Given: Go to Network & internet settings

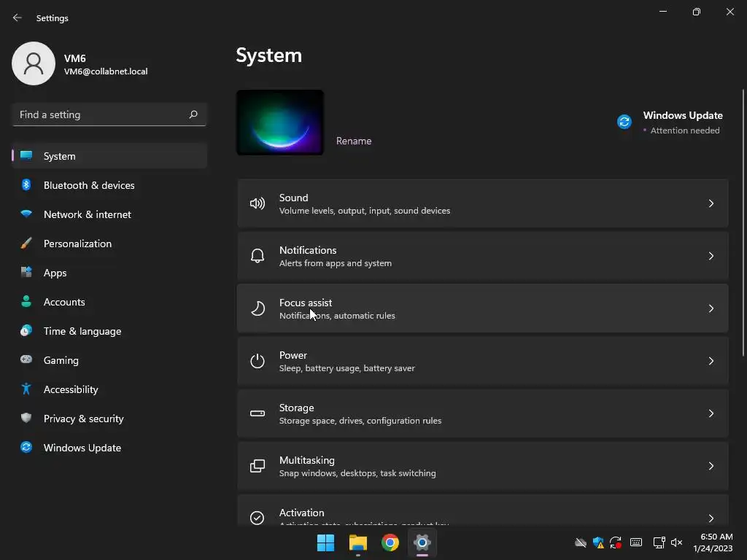Looking at the screenshot, I should point(109,214).
